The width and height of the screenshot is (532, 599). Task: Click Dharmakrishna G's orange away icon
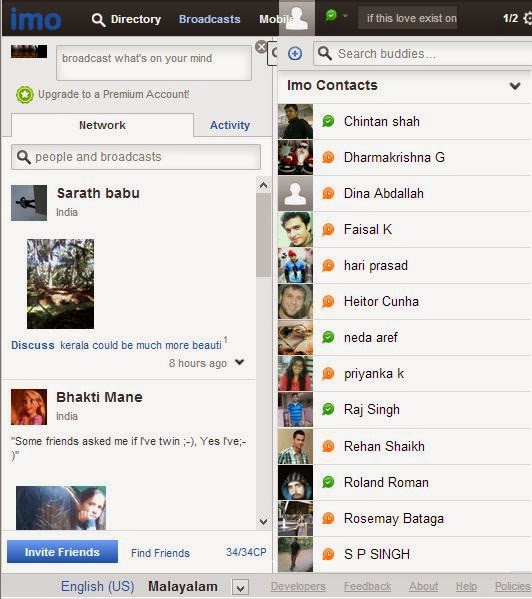click(x=328, y=157)
